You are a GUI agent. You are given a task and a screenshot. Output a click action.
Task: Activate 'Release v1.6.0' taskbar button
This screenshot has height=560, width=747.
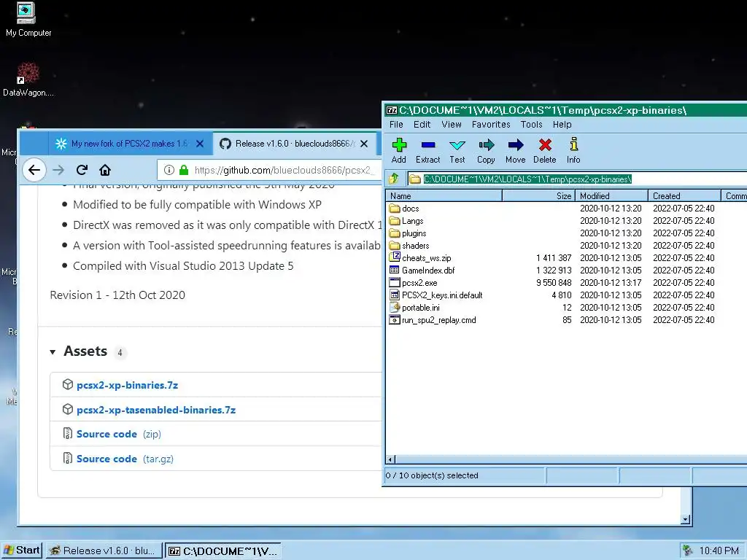[x=104, y=551]
